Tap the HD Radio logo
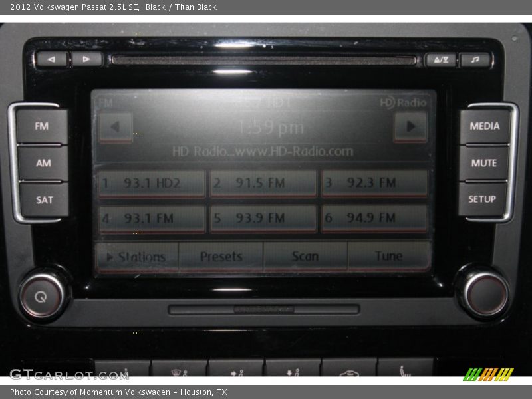Screen dimensions: 532x399 point(403,102)
